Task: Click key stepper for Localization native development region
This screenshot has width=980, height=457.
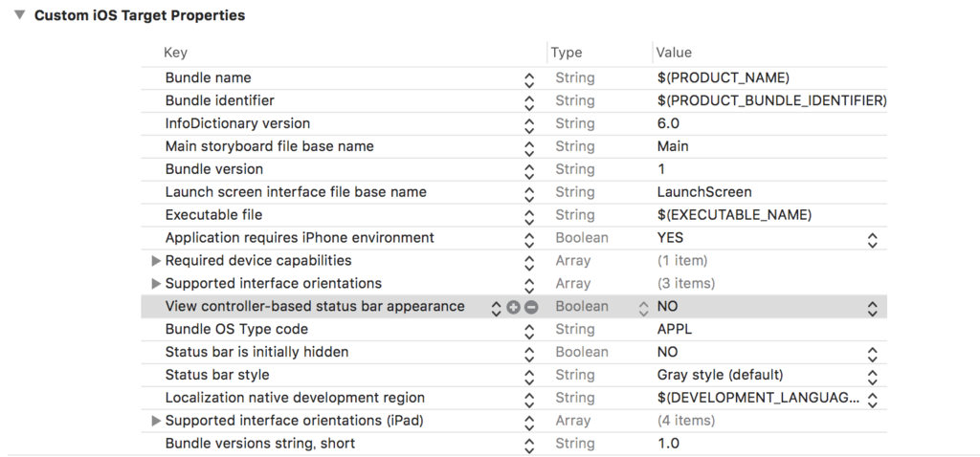Action: click(x=528, y=399)
